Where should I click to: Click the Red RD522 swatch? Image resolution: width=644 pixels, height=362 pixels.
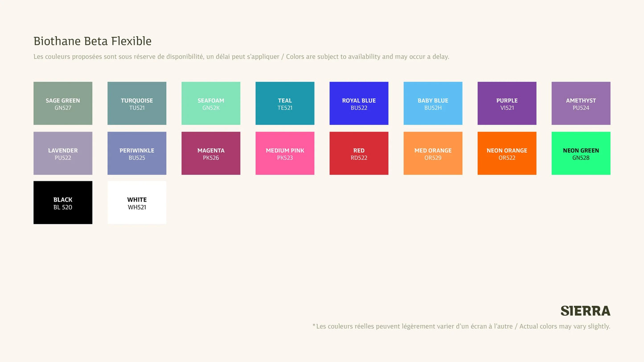[x=359, y=153]
